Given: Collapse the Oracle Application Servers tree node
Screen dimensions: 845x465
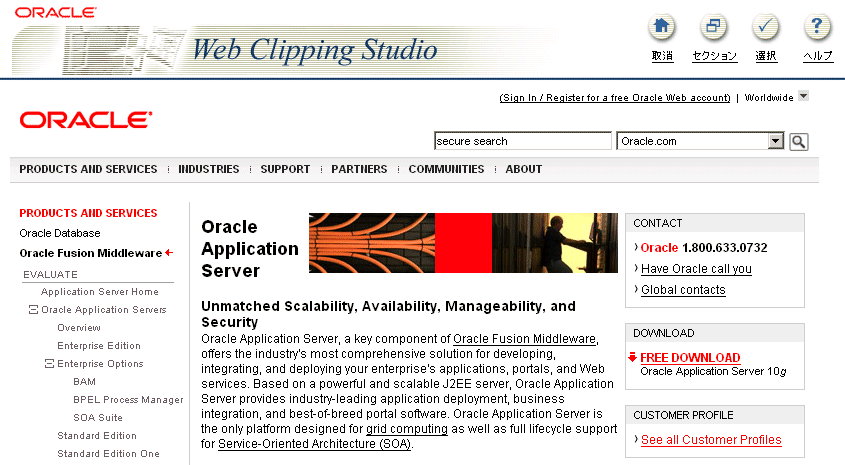Looking at the screenshot, I should point(33,310).
